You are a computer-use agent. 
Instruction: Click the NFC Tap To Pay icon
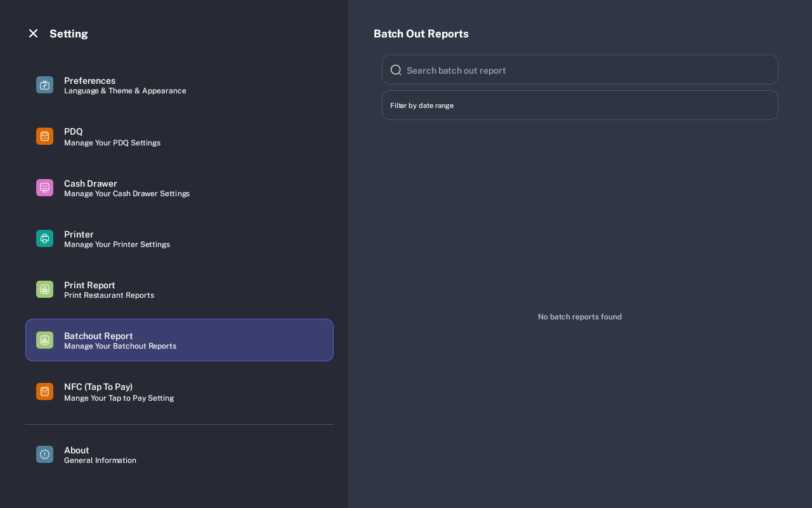click(44, 391)
